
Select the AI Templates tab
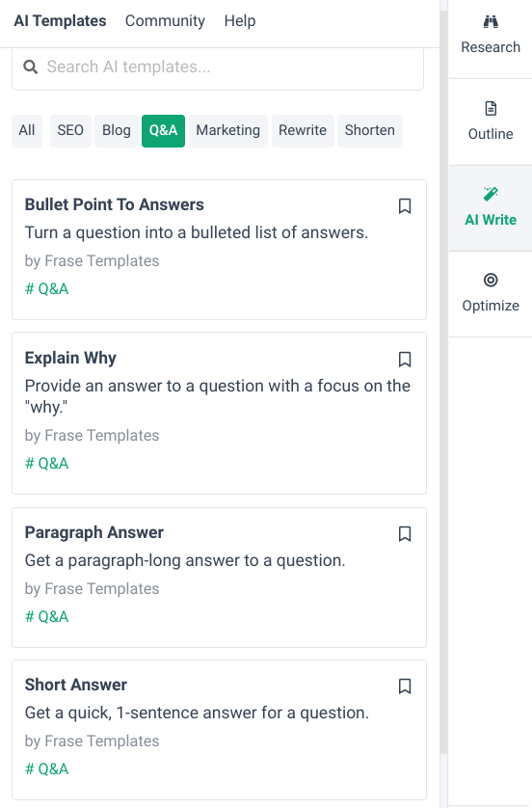[60, 21]
